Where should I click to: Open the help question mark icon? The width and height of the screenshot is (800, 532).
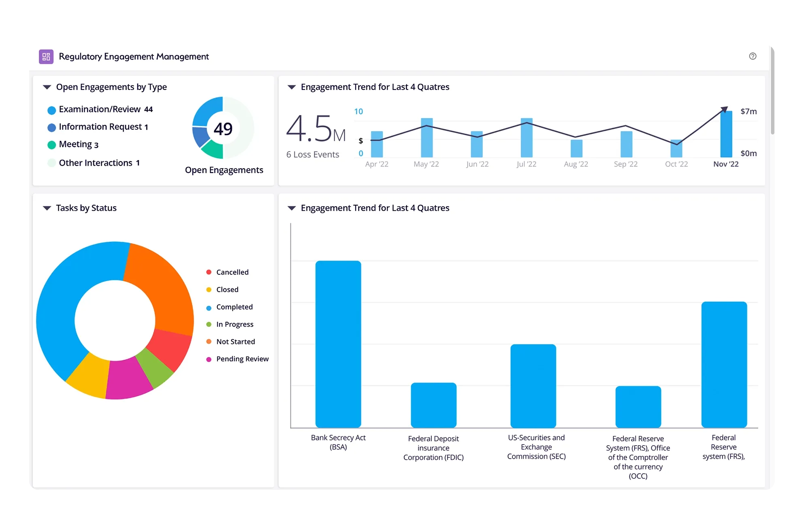[752, 56]
